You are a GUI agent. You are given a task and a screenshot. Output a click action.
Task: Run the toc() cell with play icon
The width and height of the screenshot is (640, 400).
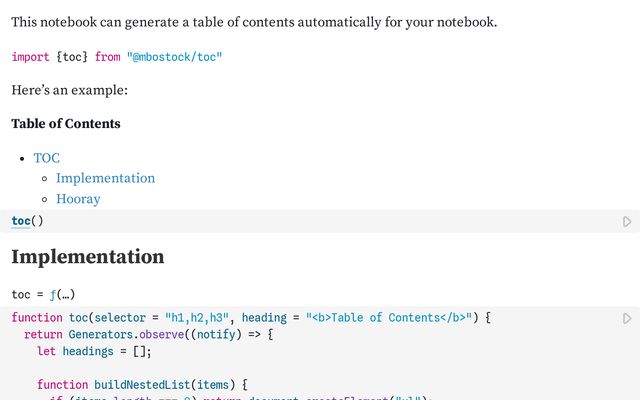627,221
